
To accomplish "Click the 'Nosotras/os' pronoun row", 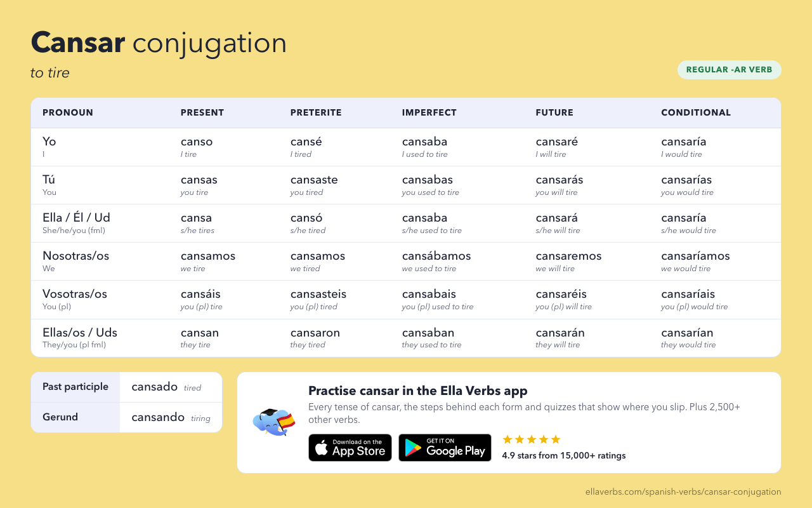I will tap(406, 261).
